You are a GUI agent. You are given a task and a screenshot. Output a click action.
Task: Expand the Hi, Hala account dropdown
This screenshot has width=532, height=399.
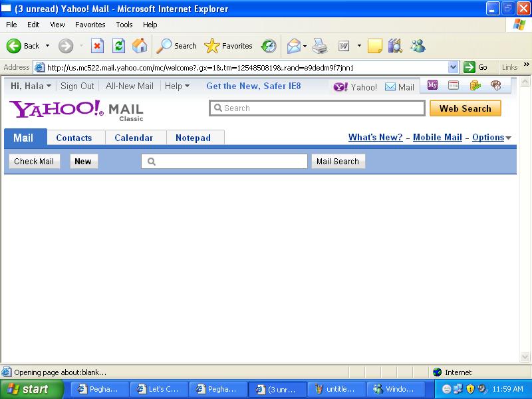[31, 86]
